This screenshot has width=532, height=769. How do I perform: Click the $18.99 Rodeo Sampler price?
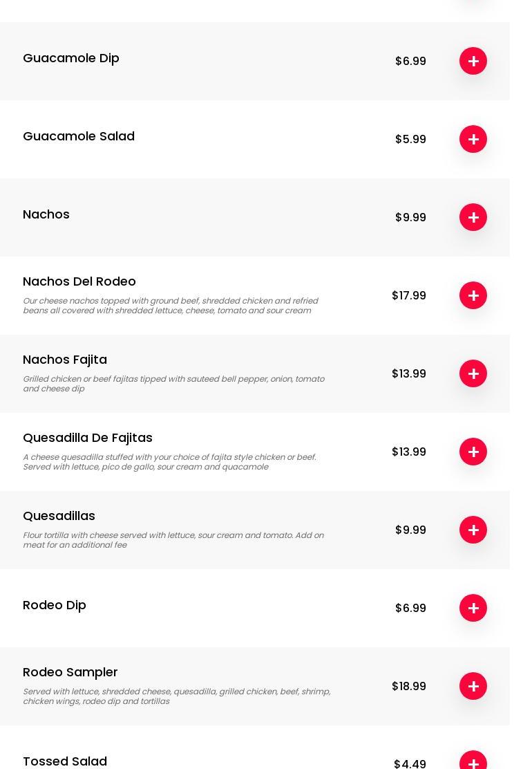pyautogui.click(x=409, y=686)
